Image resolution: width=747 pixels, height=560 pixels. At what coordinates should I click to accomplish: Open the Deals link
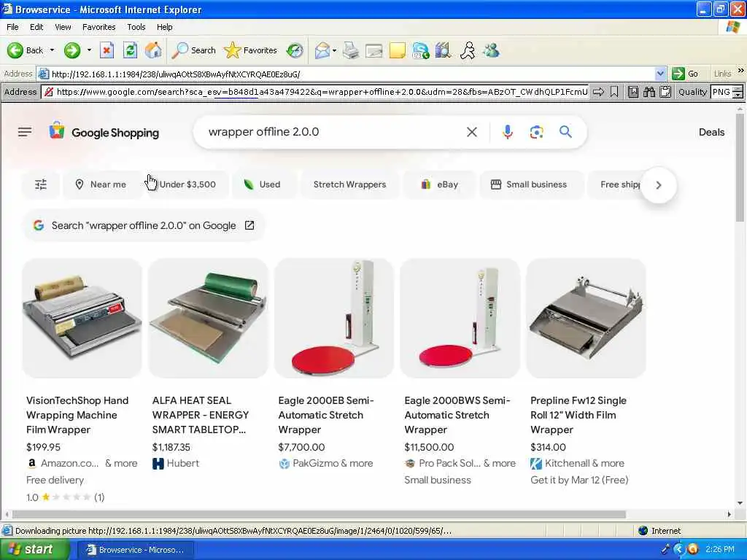point(711,133)
